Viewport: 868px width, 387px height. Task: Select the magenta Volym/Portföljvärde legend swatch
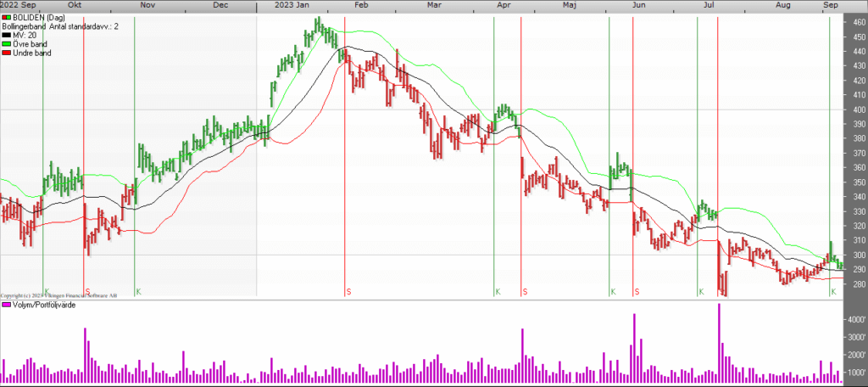(6, 305)
